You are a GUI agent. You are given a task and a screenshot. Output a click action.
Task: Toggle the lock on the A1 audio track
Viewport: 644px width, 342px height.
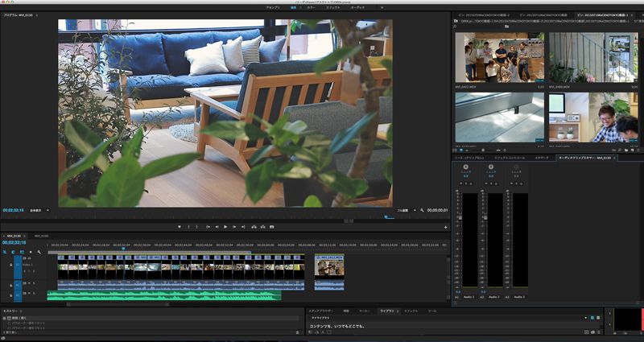(x=11, y=284)
